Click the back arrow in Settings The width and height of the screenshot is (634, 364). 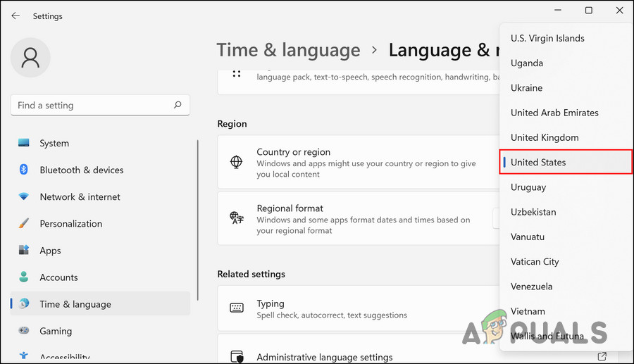coord(15,15)
